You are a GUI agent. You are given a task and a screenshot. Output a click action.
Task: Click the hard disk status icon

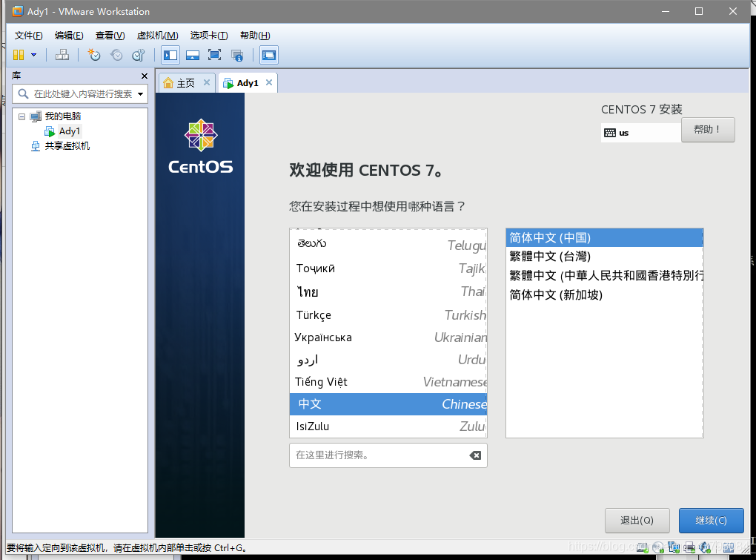643,547
